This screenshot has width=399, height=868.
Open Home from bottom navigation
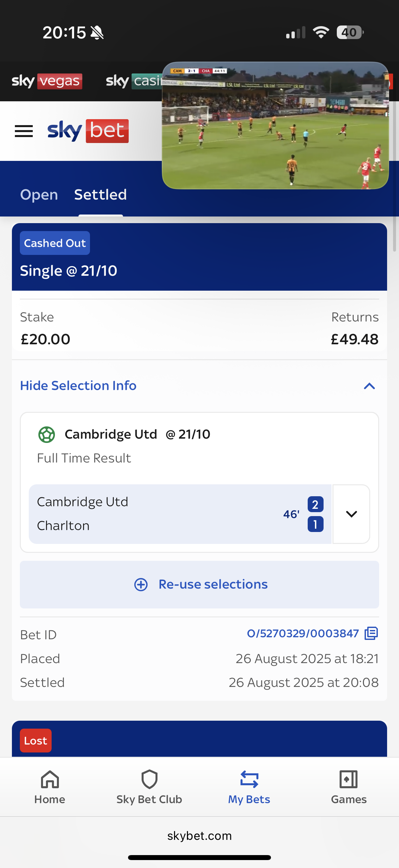(x=50, y=787)
